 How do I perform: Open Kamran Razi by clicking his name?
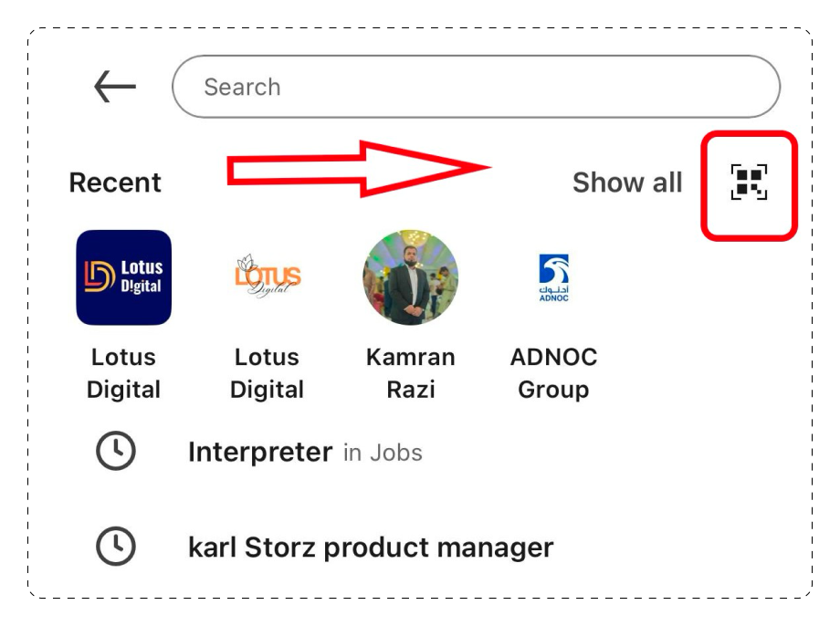pos(411,372)
